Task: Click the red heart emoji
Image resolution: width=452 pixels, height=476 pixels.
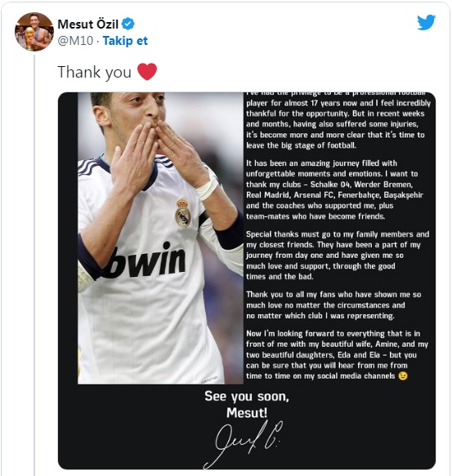Action: [147, 72]
